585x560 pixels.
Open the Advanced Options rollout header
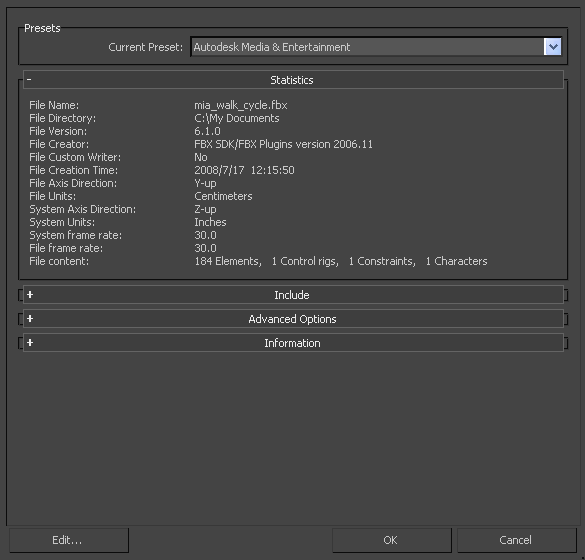293,319
